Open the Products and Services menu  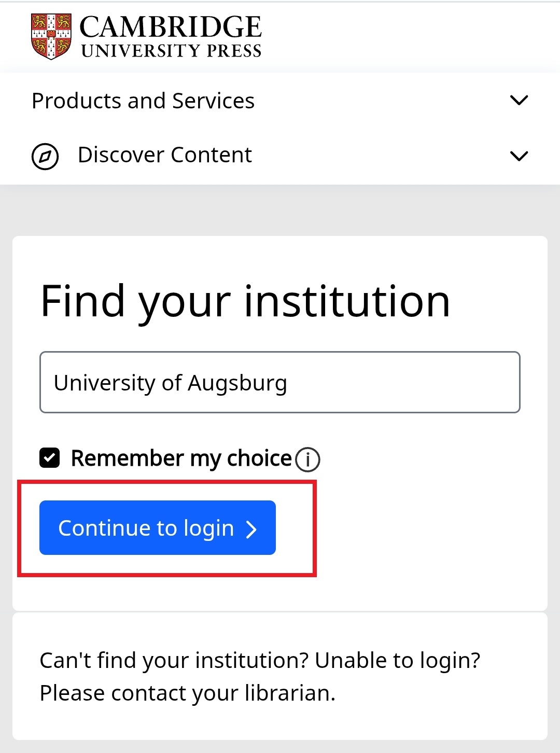click(x=143, y=101)
